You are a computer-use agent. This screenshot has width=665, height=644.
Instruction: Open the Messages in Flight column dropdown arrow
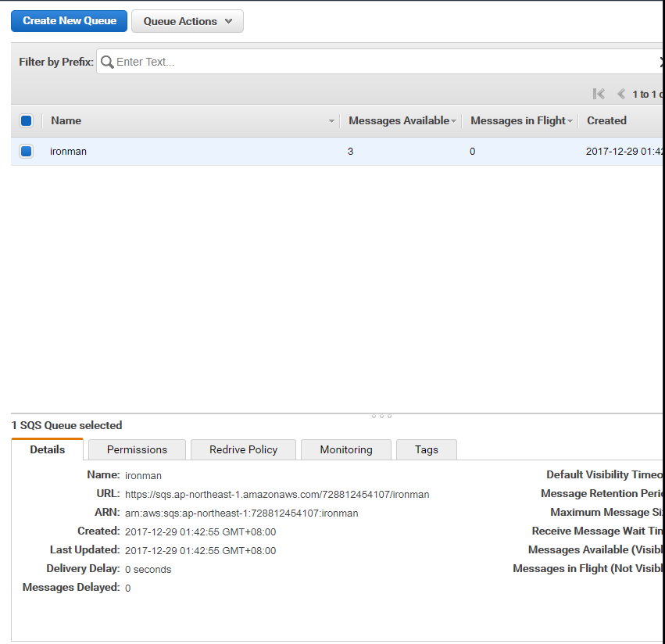(x=570, y=121)
